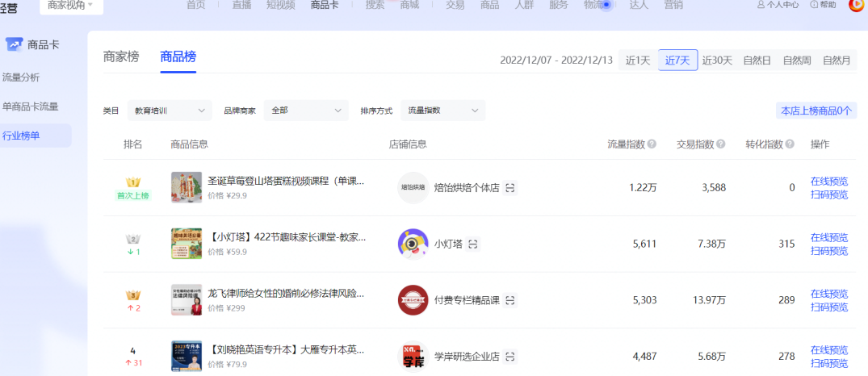This screenshot has height=376, width=868.
Task: Click the scan icon beside 小灯塔
Action: (473, 244)
